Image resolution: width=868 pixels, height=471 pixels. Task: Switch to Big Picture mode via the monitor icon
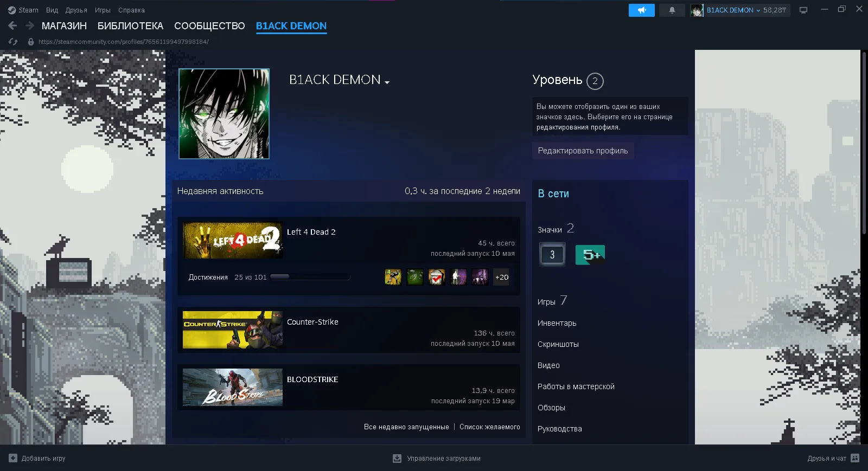[803, 10]
